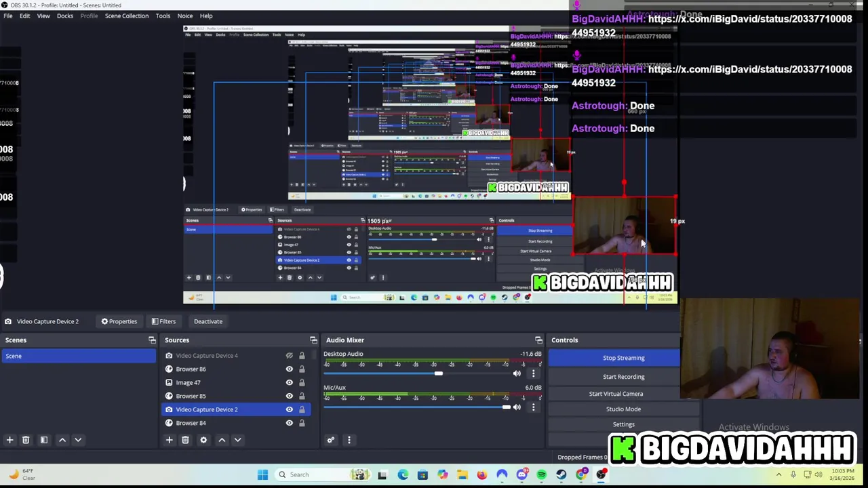This screenshot has height=488, width=868.
Task: Open Firefox from the taskbar
Action: click(x=481, y=474)
